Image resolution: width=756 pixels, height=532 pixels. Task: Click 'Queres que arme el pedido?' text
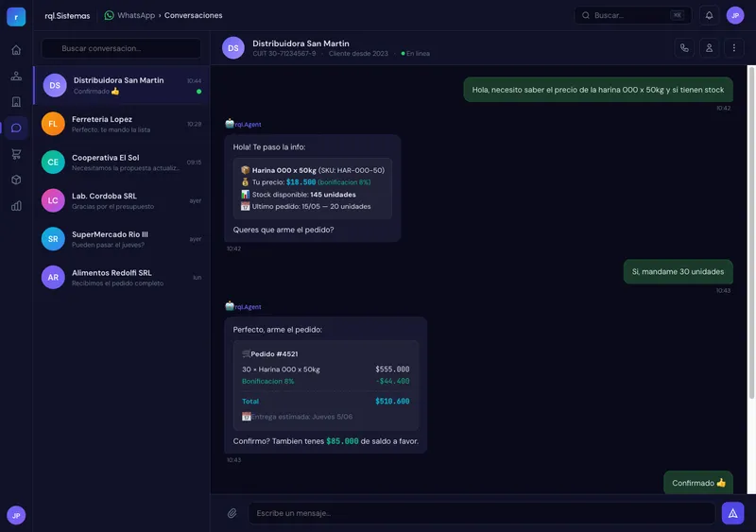[x=283, y=230]
